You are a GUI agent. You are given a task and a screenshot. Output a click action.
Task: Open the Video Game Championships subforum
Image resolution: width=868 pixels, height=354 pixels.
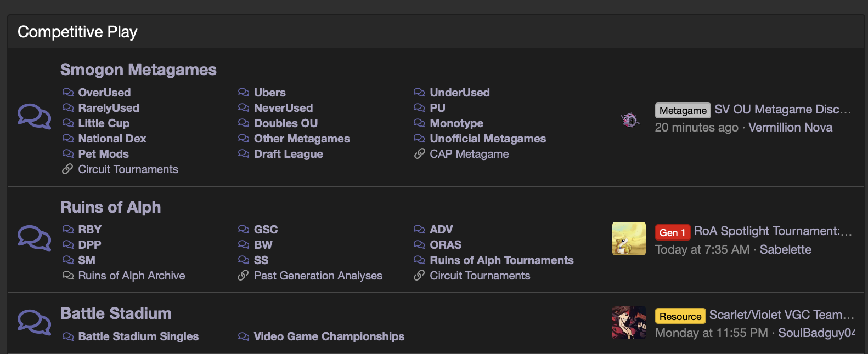329,336
